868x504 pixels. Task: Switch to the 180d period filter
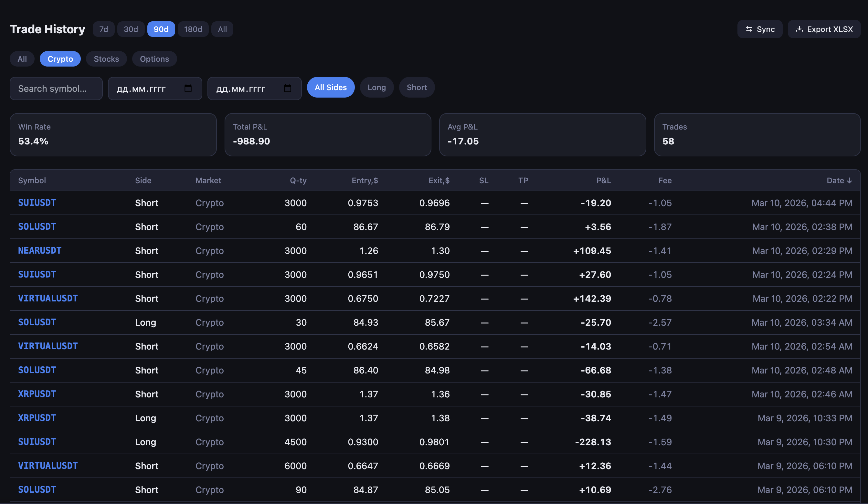pyautogui.click(x=193, y=29)
